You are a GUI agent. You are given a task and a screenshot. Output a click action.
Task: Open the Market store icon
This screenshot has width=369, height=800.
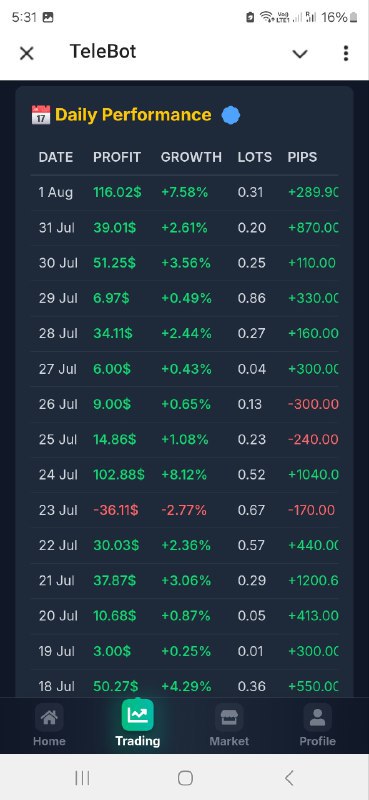(229, 717)
